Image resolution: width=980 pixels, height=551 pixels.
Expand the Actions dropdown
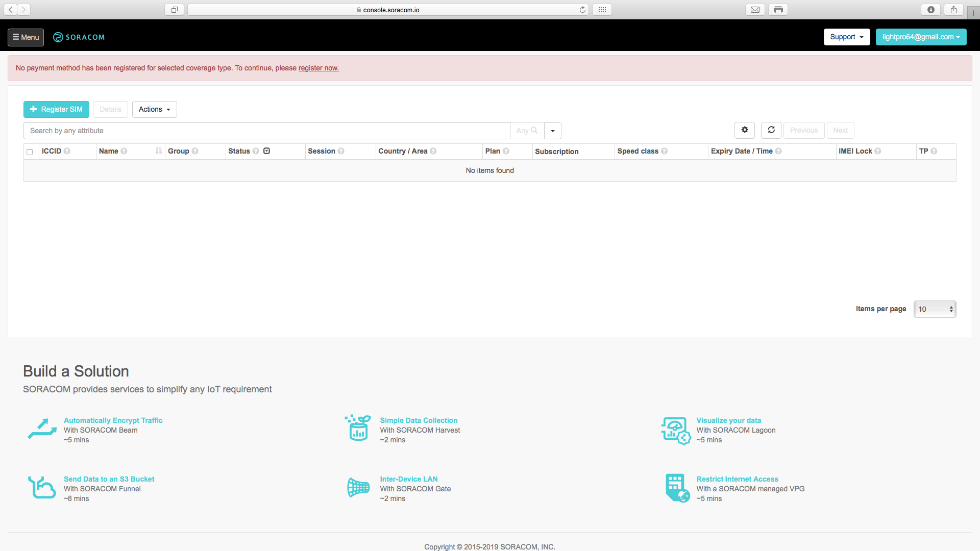pos(154,109)
